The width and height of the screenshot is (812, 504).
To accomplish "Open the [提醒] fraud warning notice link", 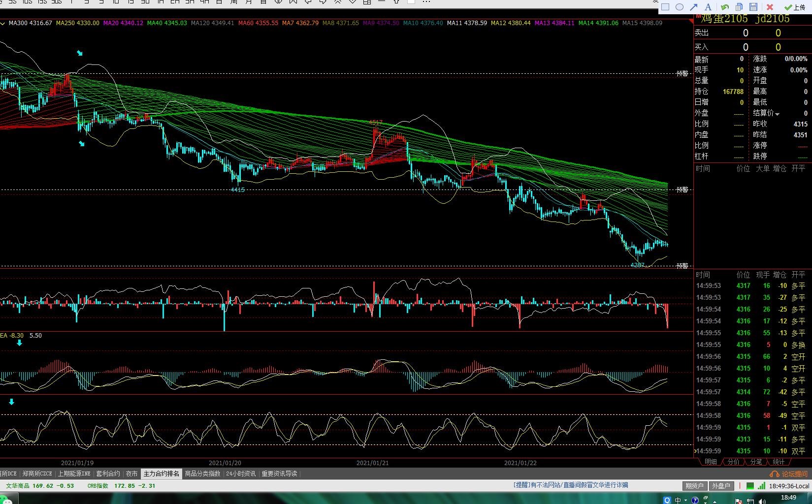I will 571,485.
